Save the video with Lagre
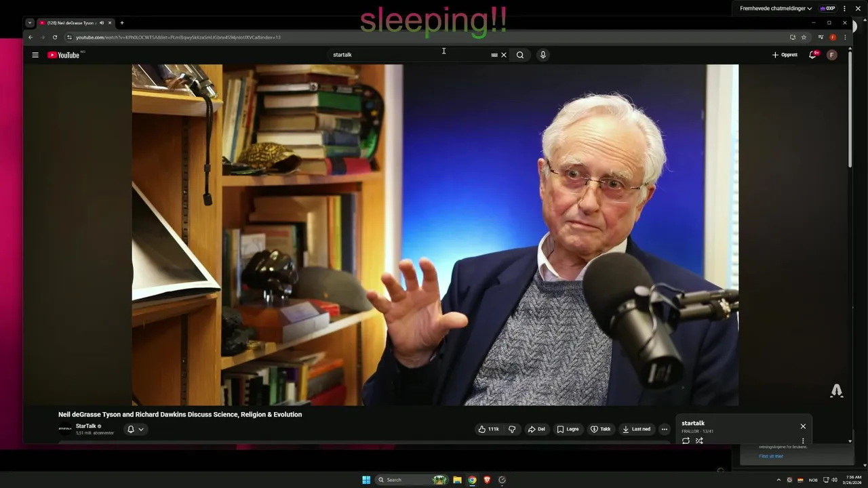The image size is (868, 488). coord(568,429)
